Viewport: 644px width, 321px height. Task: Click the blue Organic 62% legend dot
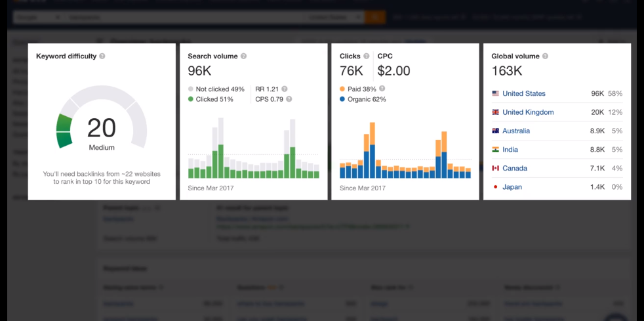point(342,100)
